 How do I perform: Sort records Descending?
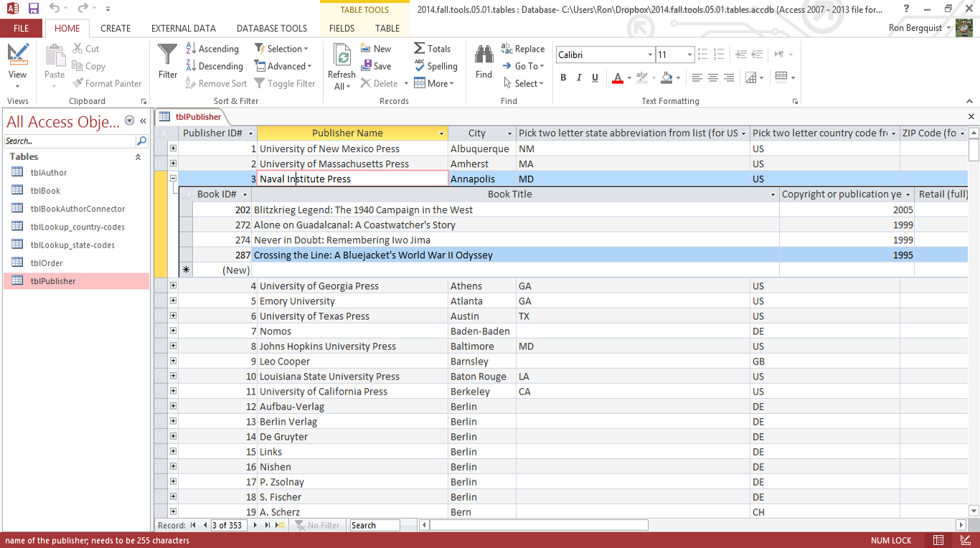(214, 66)
